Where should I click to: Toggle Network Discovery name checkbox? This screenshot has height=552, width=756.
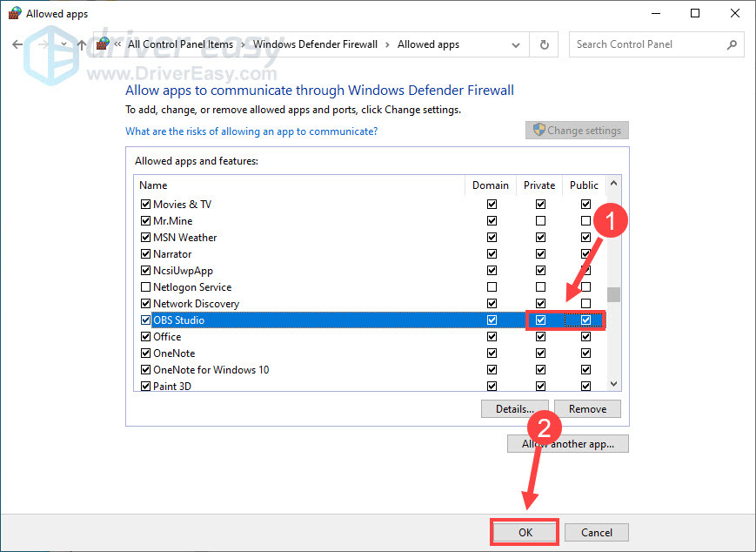[145, 304]
